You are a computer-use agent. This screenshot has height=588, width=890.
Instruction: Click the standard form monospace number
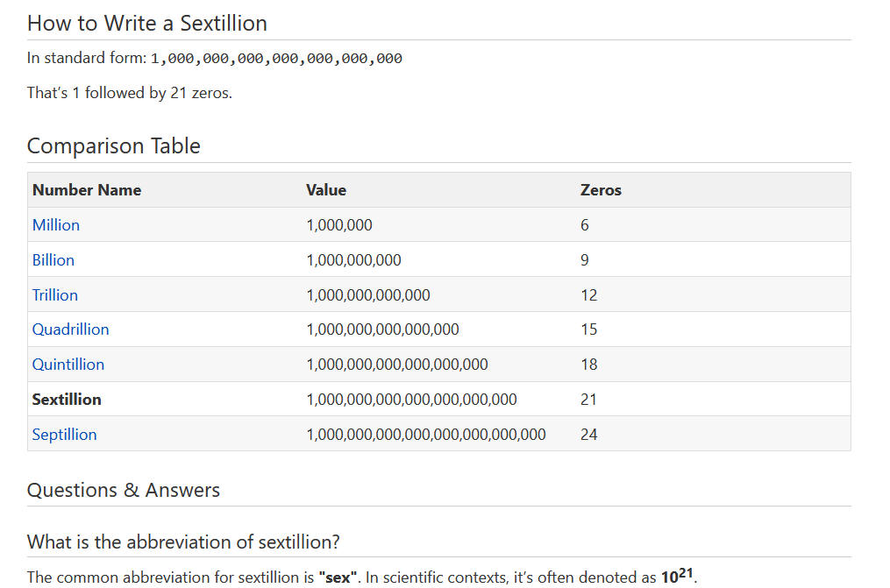[x=276, y=59]
